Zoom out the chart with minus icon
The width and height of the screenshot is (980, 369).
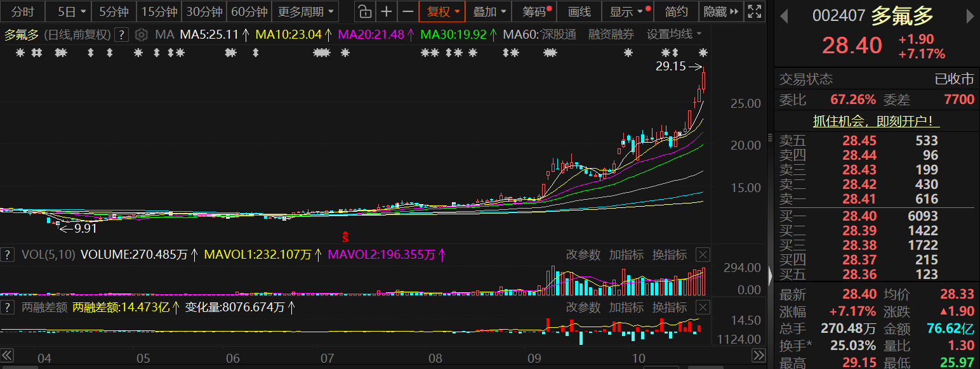click(x=408, y=11)
